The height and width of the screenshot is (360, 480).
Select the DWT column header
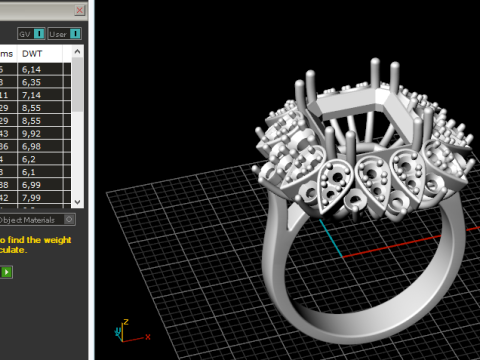click(x=40, y=54)
